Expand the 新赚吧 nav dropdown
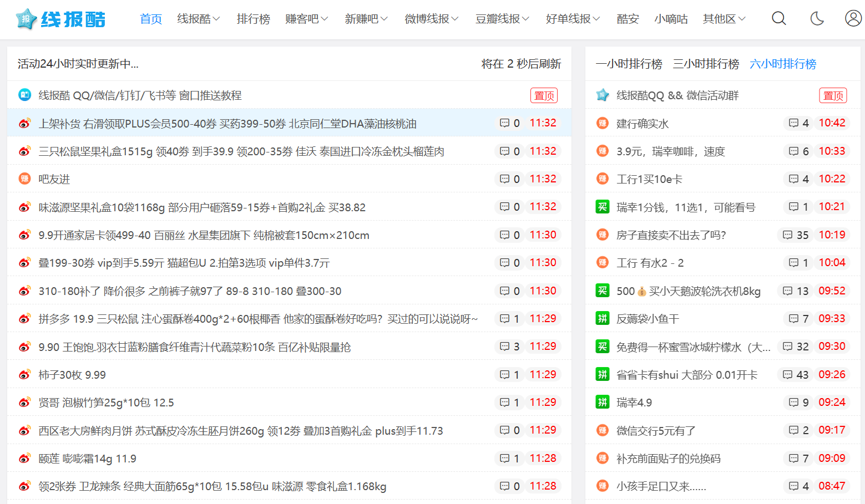This screenshot has width=865, height=504. 366,19
